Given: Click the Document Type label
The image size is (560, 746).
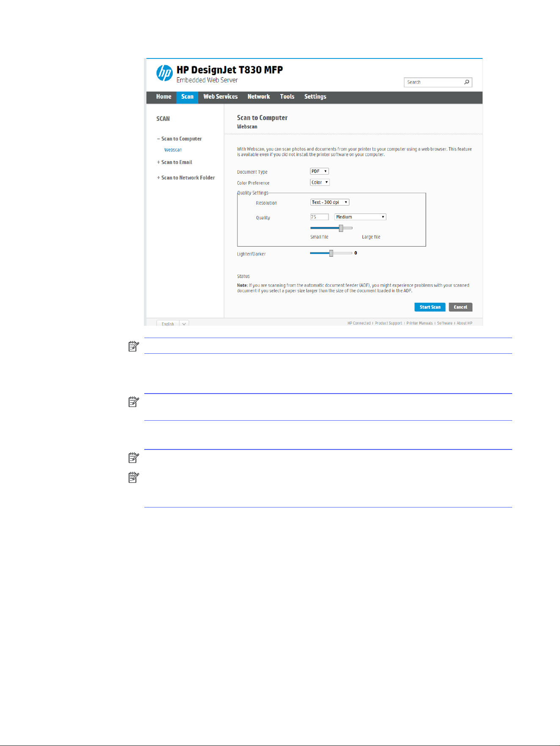Looking at the screenshot, I should [x=252, y=172].
